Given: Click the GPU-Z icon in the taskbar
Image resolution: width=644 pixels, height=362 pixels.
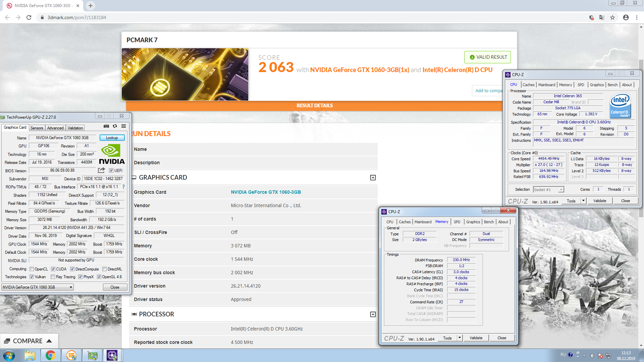Looking at the screenshot, I should pyautogui.click(x=92, y=355).
